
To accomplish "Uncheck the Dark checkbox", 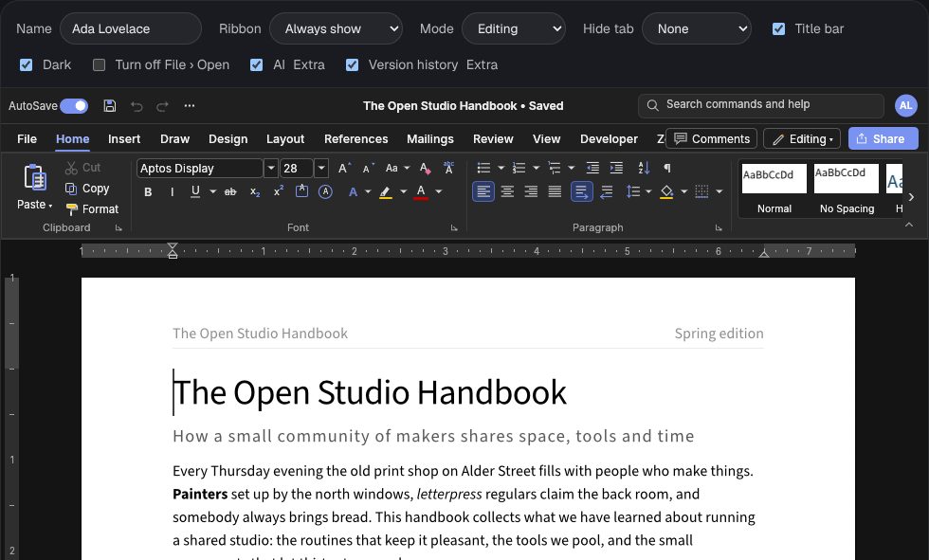I will 27,65.
